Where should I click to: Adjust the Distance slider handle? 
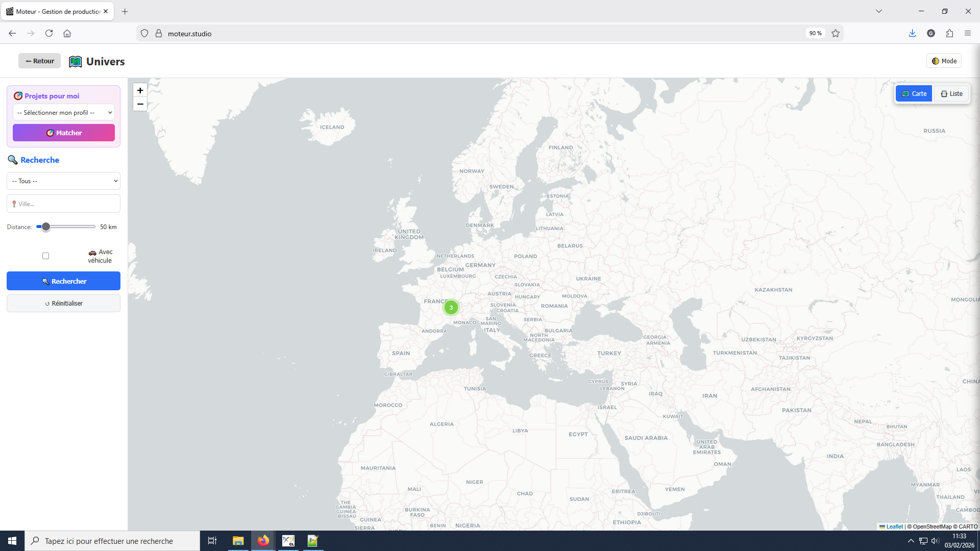pos(45,227)
